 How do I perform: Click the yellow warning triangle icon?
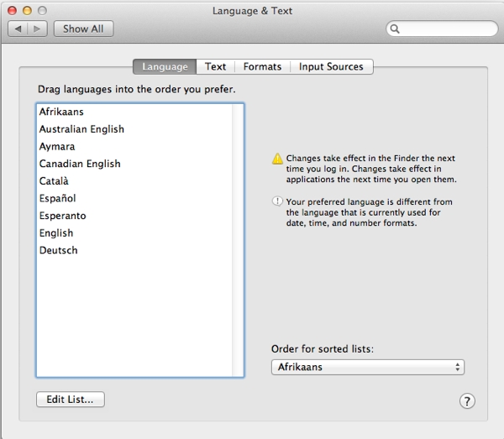[277, 159]
